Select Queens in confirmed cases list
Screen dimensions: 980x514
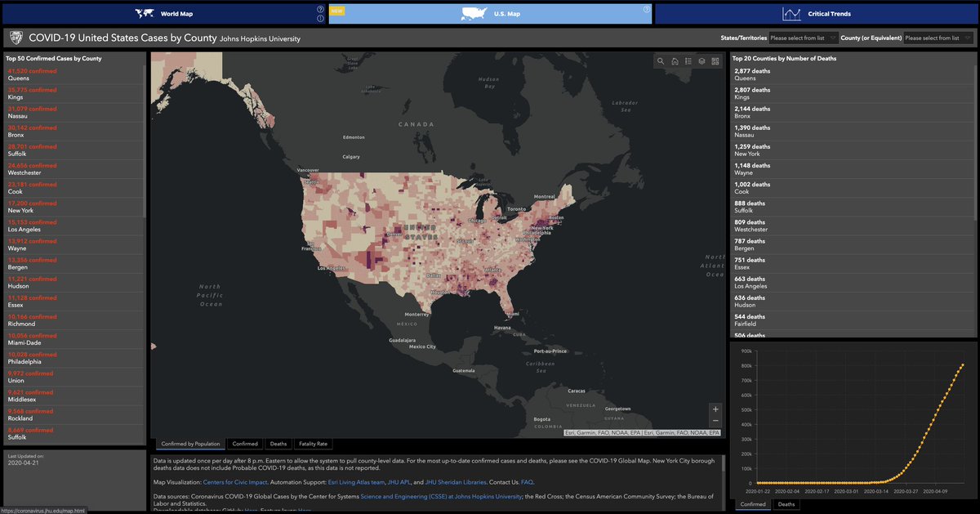point(73,75)
